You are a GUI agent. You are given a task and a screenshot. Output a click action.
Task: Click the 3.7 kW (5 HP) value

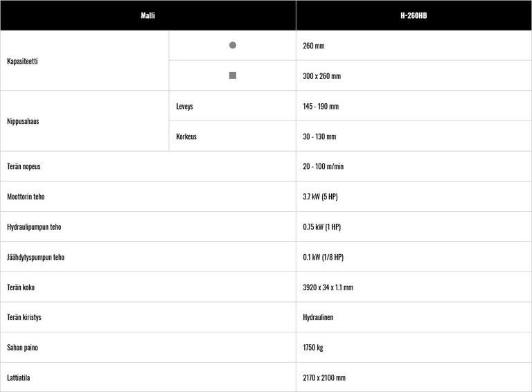click(x=320, y=197)
